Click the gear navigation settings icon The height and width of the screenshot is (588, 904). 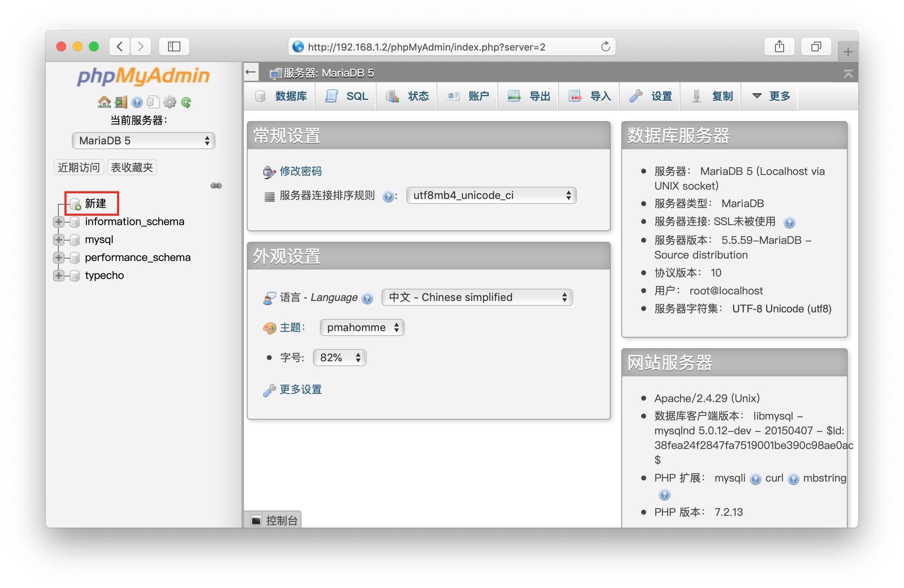coord(170,102)
